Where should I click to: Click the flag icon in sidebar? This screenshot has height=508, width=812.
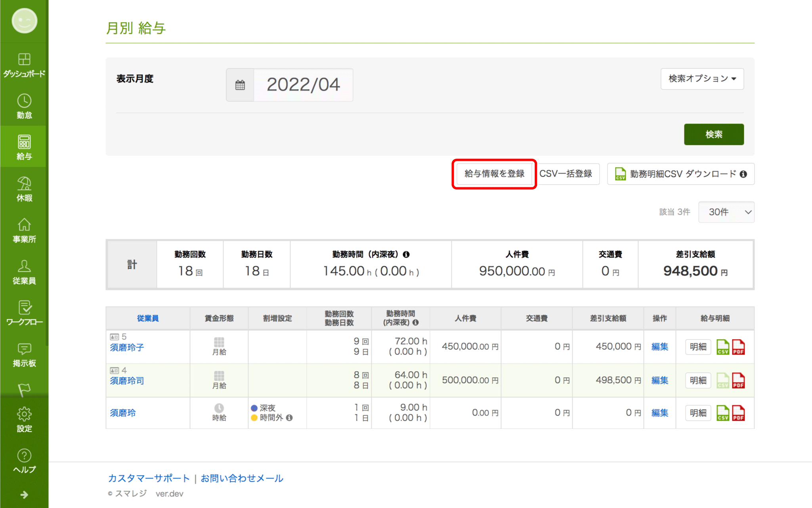pyautogui.click(x=24, y=390)
